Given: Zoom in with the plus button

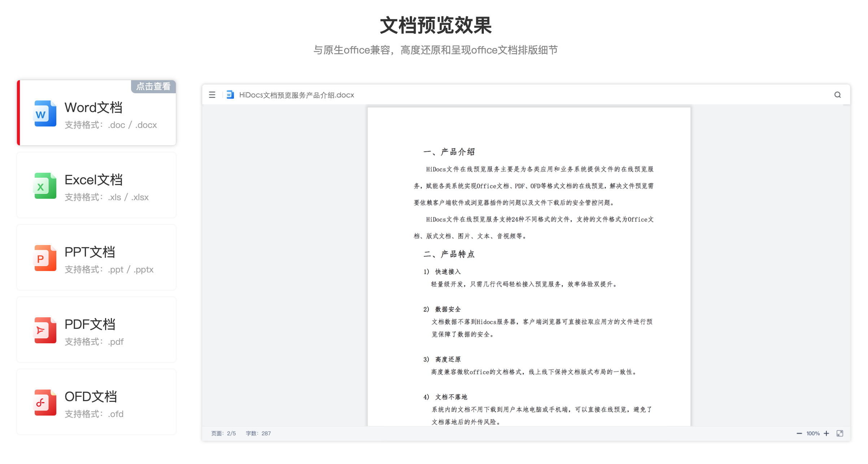Looking at the screenshot, I should click(x=827, y=433).
